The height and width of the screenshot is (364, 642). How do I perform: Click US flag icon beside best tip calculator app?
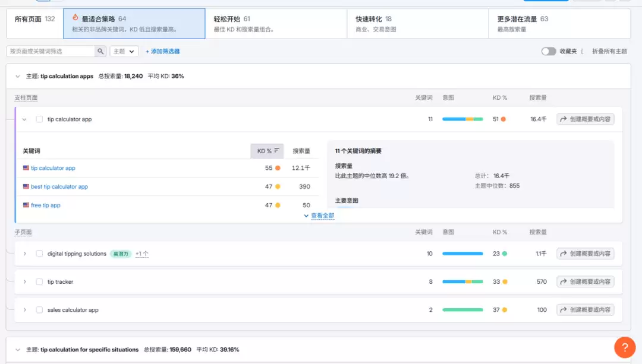coord(26,186)
